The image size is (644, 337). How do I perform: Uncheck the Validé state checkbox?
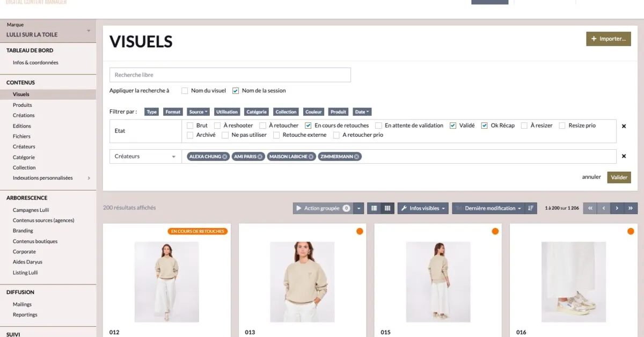(453, 126)
